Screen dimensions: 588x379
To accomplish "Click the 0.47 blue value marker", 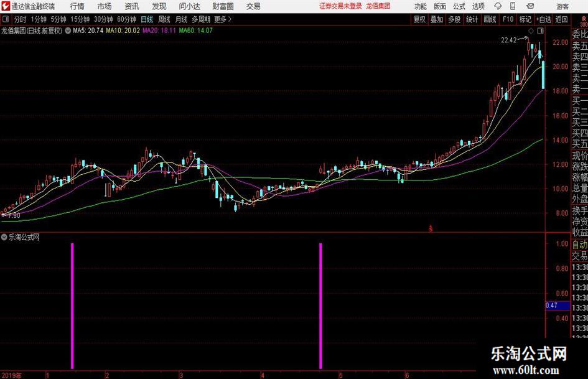I will pyautogui.click(x=558, y=306).
